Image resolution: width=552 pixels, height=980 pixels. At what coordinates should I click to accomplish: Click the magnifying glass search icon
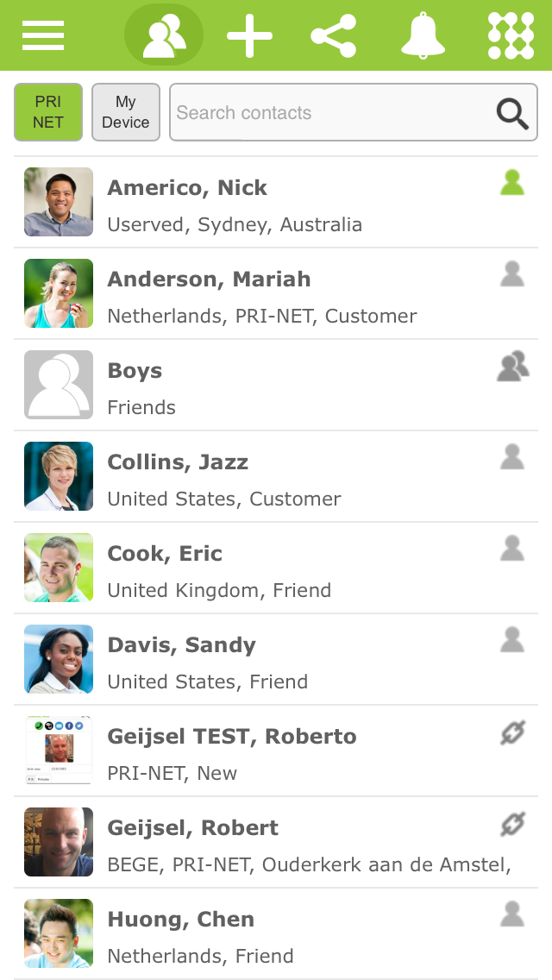[x=512, y=113]
